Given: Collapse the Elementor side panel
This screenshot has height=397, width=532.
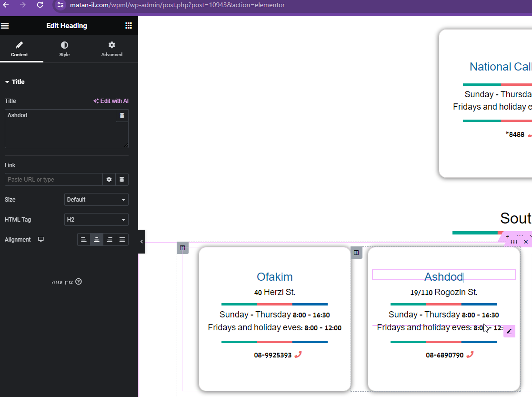Looking at the screenshot, I should (x=141, y=242).
